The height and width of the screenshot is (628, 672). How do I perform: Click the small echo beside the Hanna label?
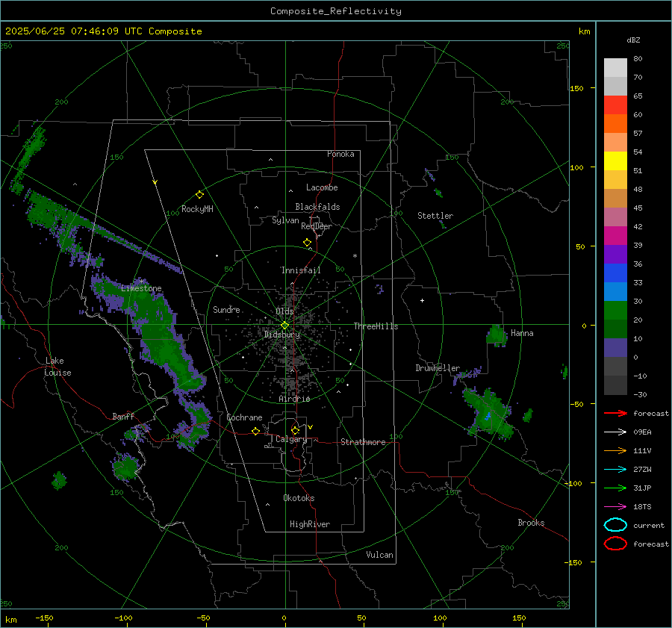[x=497, y=335]
